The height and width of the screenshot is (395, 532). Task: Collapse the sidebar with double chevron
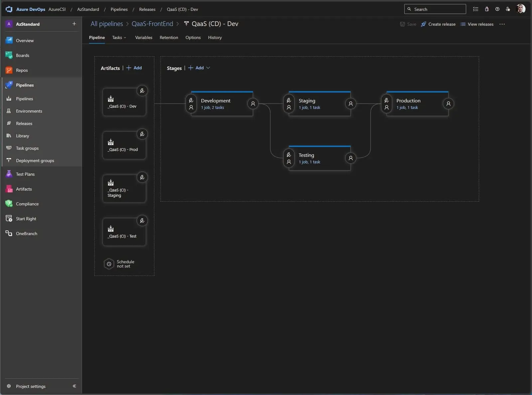[74, 386]
